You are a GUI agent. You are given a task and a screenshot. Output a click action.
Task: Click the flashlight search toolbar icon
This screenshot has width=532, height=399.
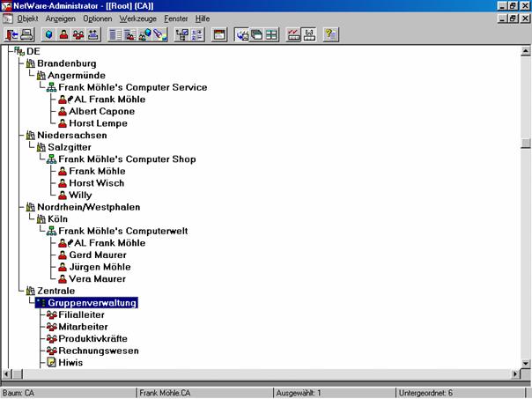[x=159, y=34]
